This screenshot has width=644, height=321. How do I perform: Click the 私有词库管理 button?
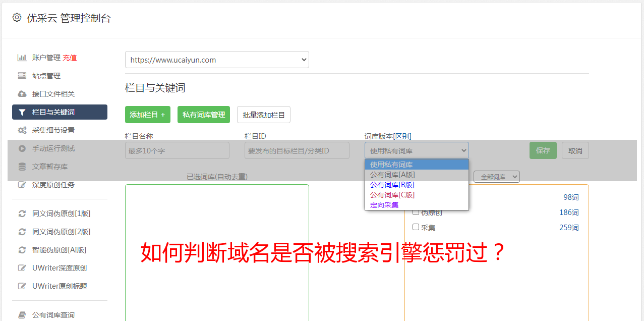click(204, 115)
